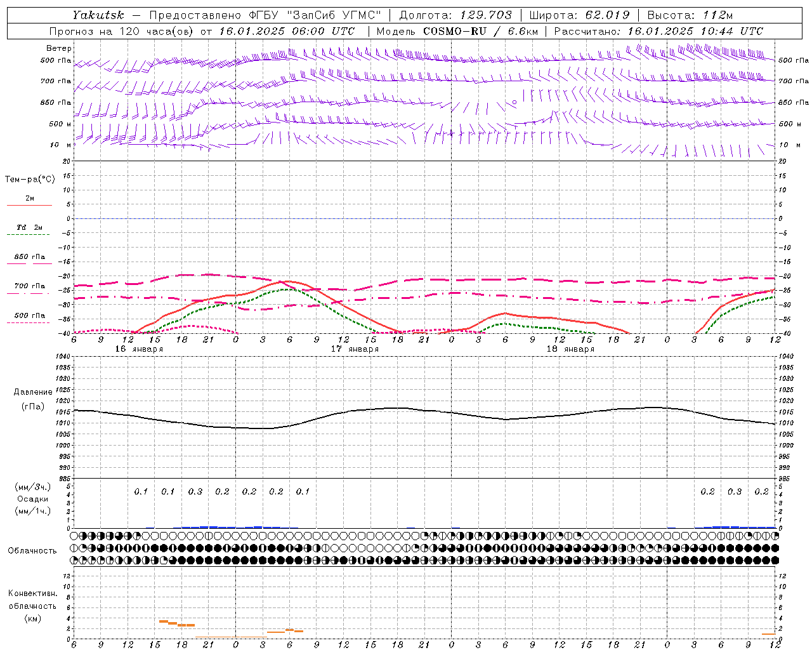The width and height of the screenshot is (812, 650).
Task: Select the Td 2м dew point legend
Action: (29, 227)
